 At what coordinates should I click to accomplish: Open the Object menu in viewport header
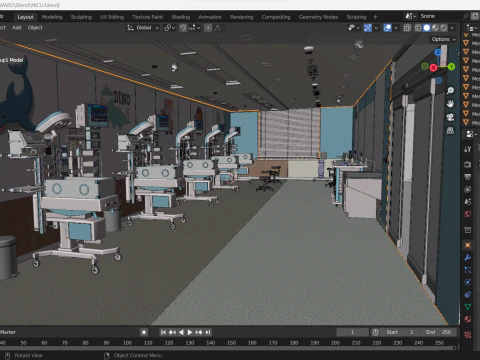tap(35, 28)
